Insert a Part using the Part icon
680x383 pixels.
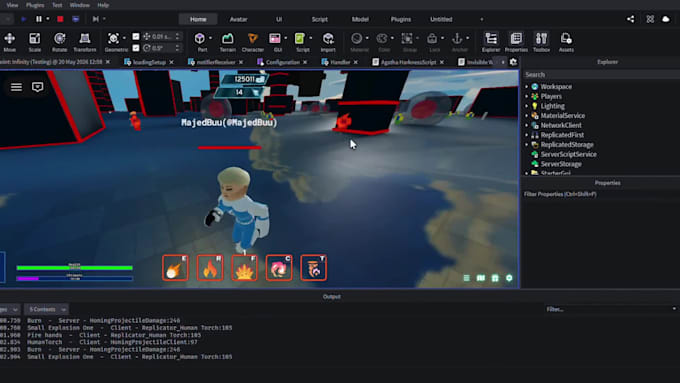[x=200, y=39]
